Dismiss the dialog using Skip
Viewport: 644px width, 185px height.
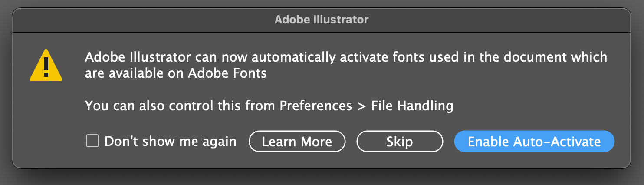click(400, 142)
